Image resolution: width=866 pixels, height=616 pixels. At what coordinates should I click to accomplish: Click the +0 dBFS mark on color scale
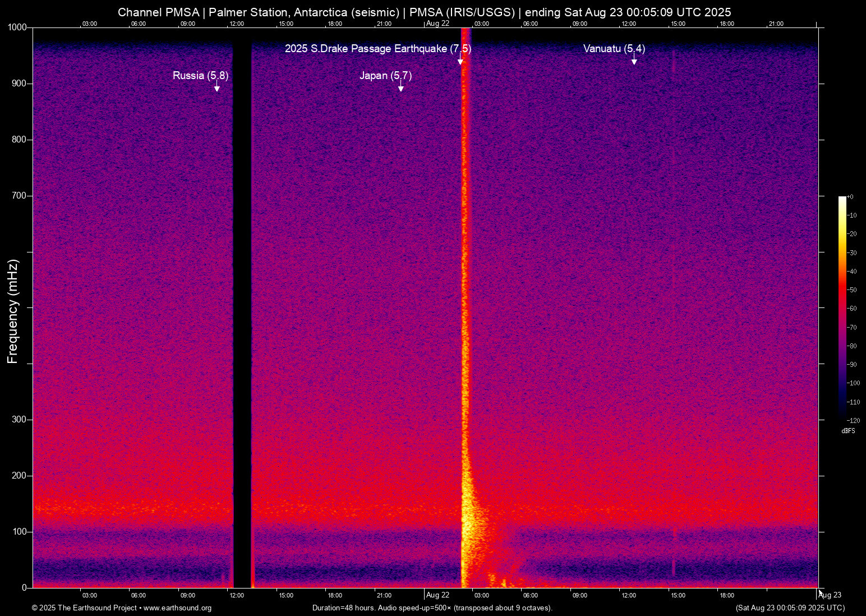point(850,196)
